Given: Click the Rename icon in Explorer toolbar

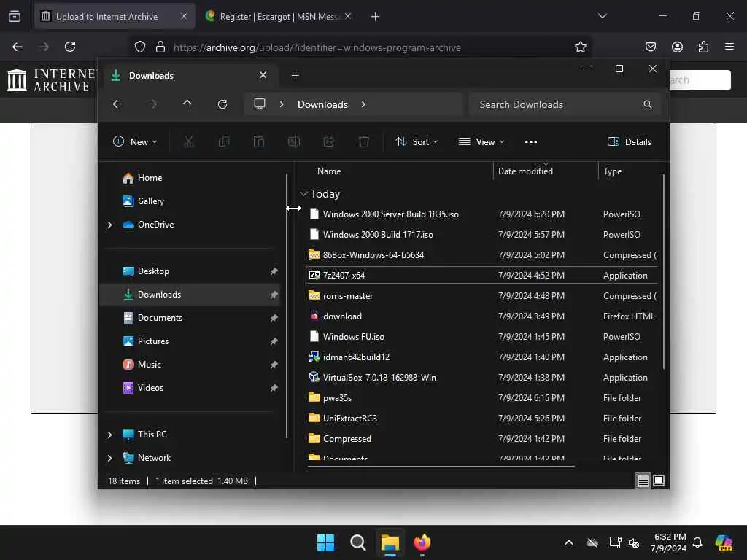Looking at the screenshot, I should pos(294,142).
